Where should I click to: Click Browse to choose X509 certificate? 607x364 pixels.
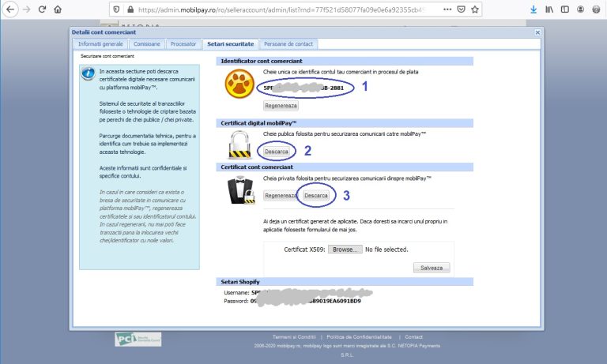345,250
